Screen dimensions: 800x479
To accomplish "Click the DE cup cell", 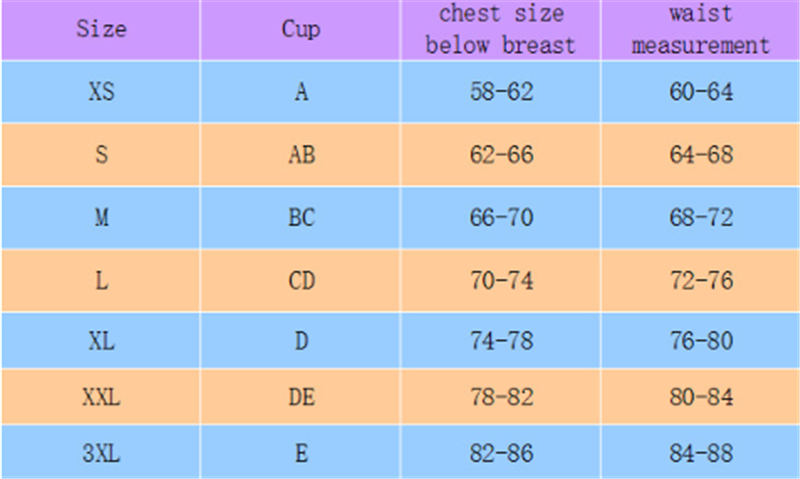I will coord(301,399).
